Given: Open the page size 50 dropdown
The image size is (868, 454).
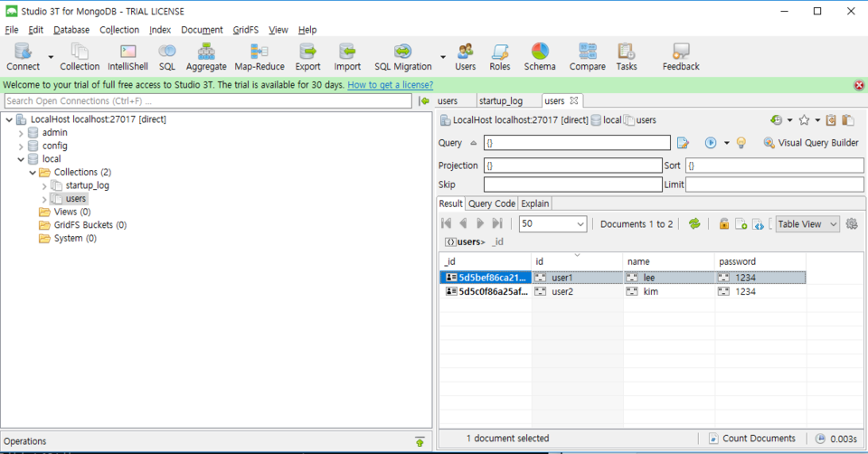Looking at the screenshot, I should pyautogui.click(x=580, y=224).
